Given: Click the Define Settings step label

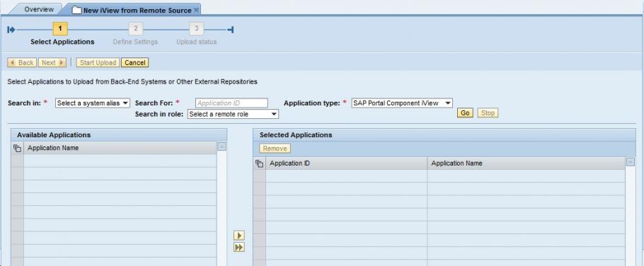Looking at the screenshot, I should tap(136, 42).
